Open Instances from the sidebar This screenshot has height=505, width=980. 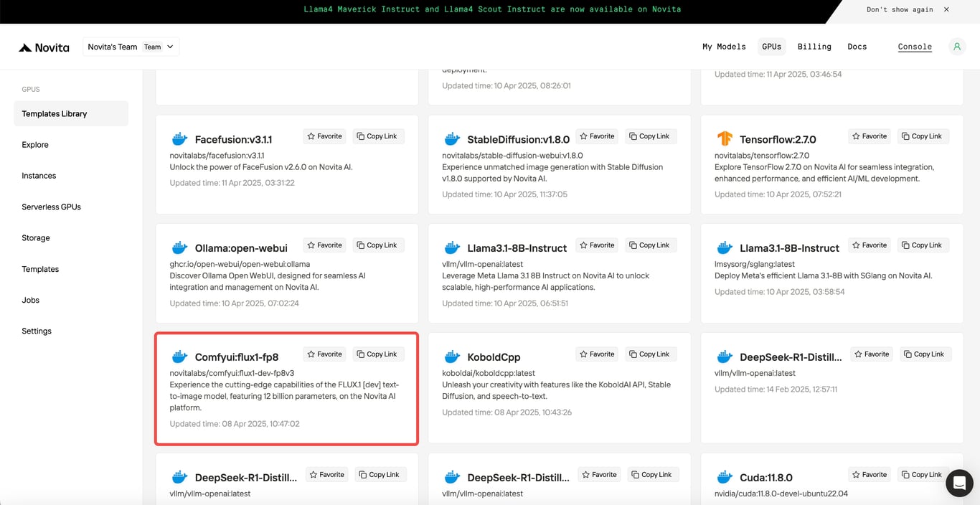[39, 176]
